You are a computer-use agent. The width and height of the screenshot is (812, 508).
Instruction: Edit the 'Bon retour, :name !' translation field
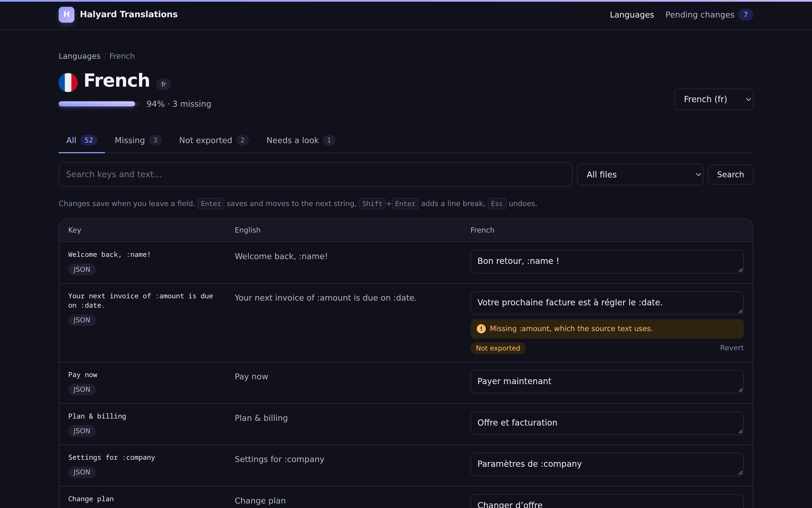click(x=607, y=261)
